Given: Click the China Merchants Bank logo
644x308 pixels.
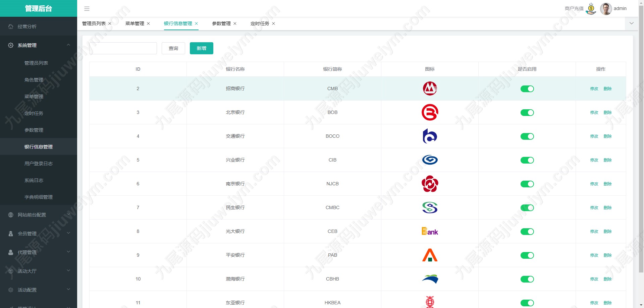Looking at the screenshot, I should (x=430, y=88).
